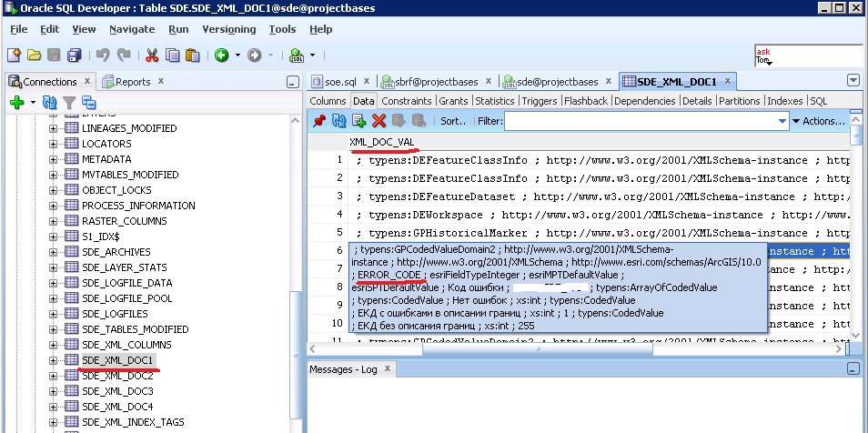
Task: Collapse all in Connections panel
Action: pyautogui.click(x=88, y=103)
